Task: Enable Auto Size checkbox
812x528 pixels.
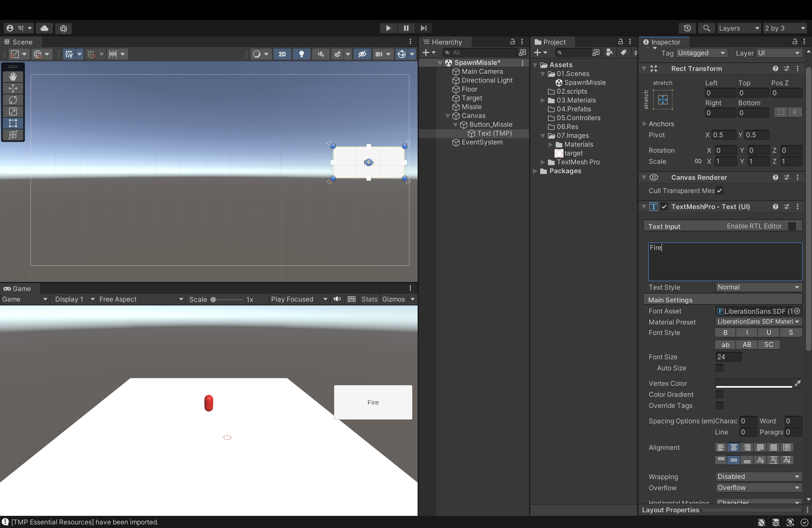Action: click(719, 368)
